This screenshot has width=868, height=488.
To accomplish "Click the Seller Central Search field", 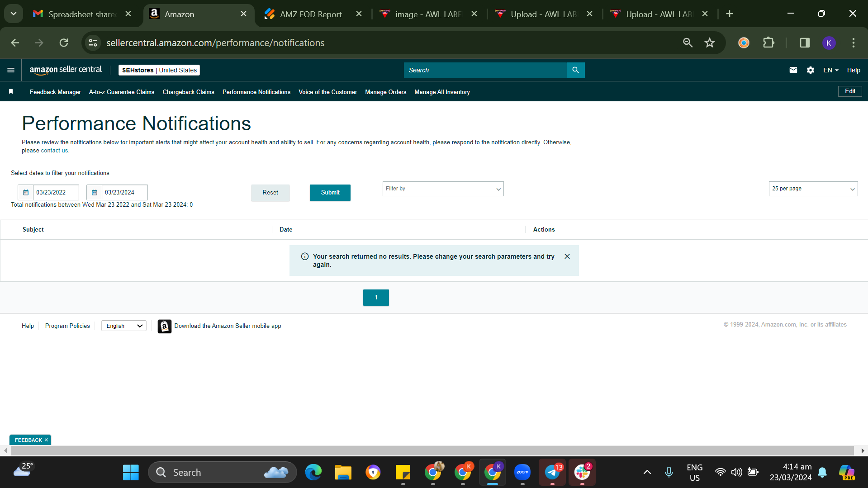I will [485, 70].
